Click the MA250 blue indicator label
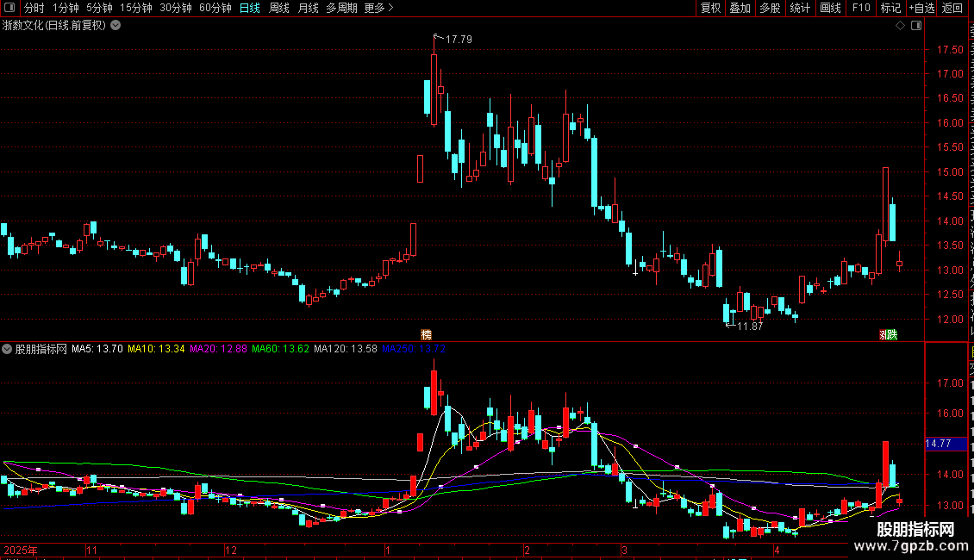The image size is (974, 560). click(413, 349)
